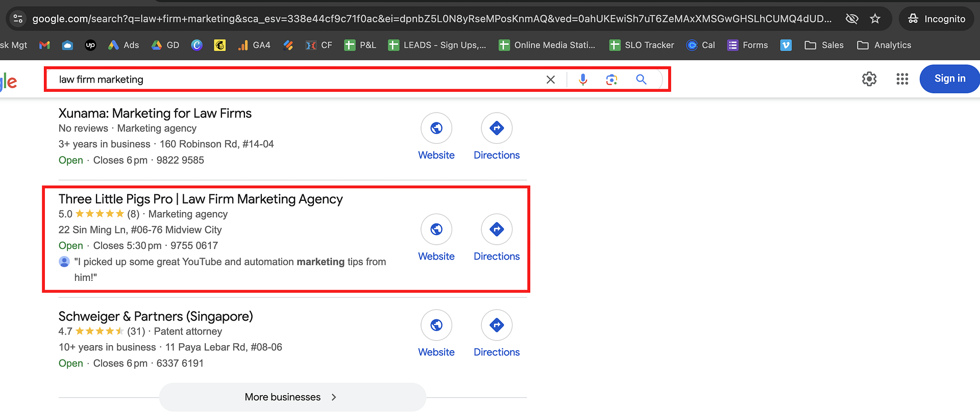This screenshot has height=414, width=980.
Task: Click the tracking protection eye icon
Action: (x=852, y=19)
